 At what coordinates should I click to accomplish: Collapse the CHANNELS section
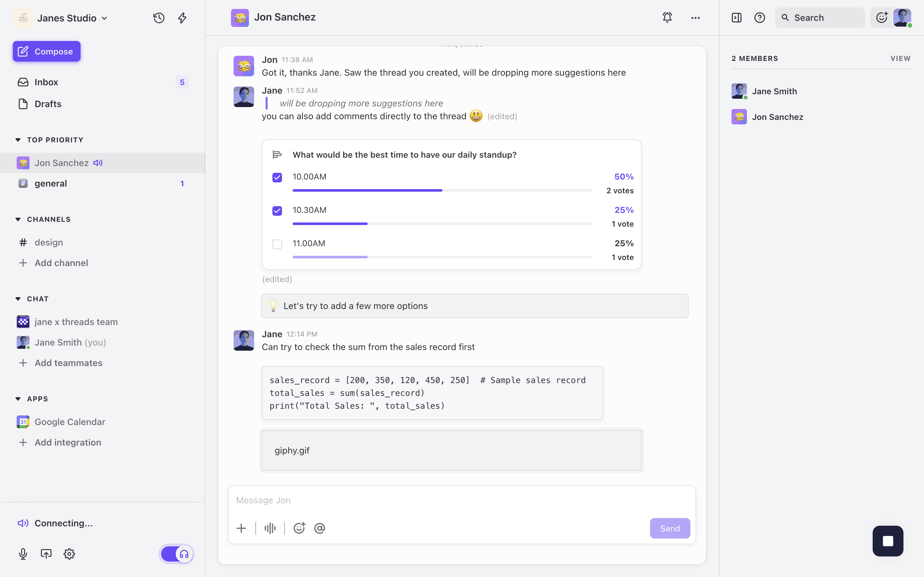tap(18, 220)
